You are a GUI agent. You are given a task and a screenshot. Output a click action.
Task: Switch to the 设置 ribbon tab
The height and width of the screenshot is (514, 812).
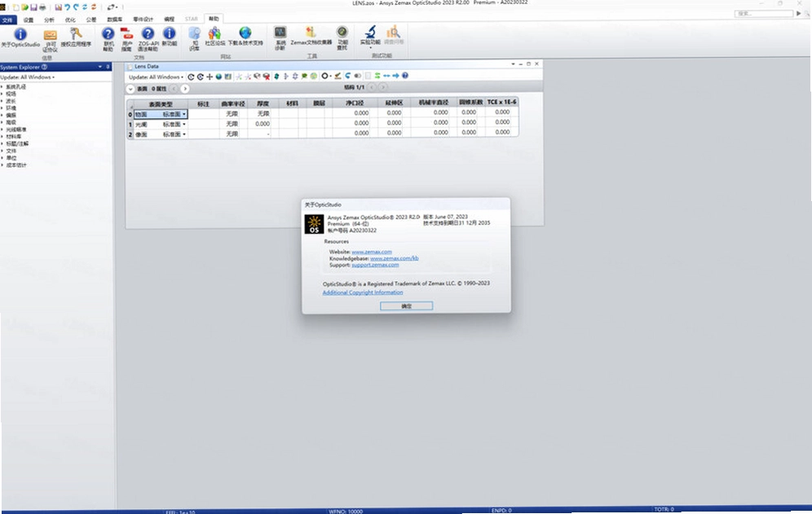tap(29, 20)
